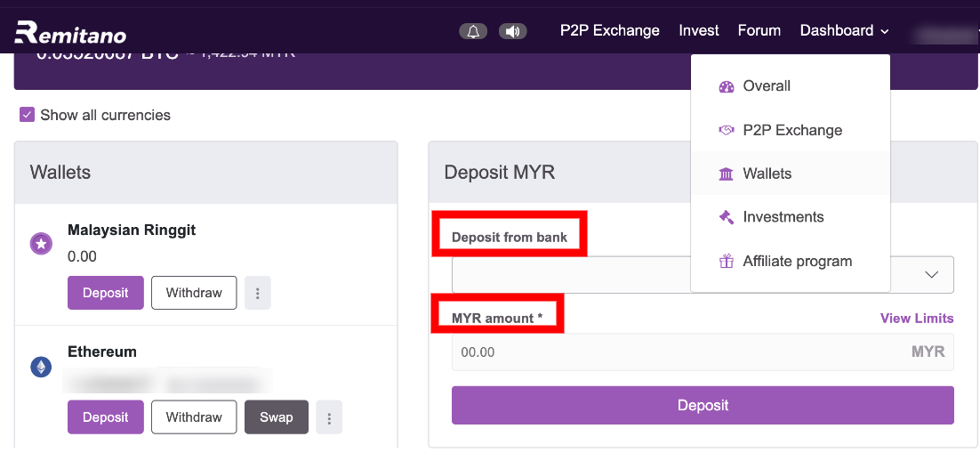The image size is (980, 461).
Task: Click the Affiliate program gift icon
Action: [x=726, y=261]
